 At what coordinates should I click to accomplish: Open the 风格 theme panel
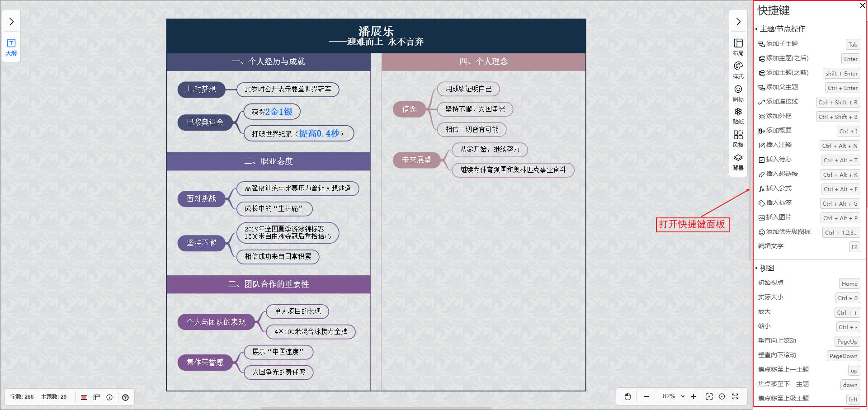pyautogui.click(x=738, y=138)
